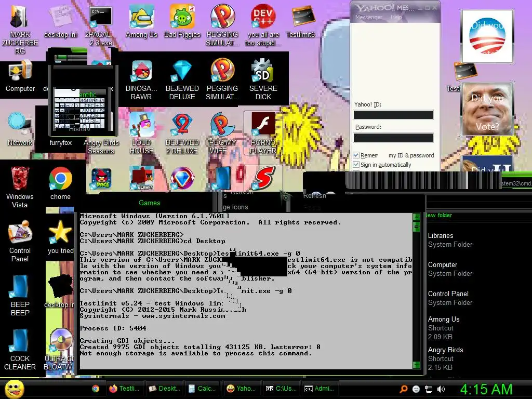Switch to the Deskt... taskbar button
This screenshot has height=399, width=532.
[165, 389]
